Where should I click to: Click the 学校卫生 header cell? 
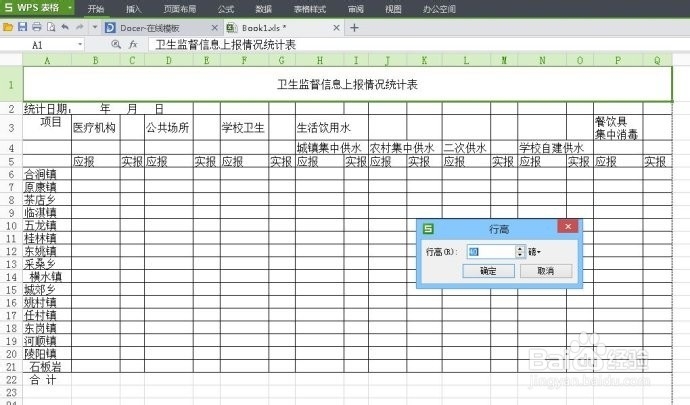pos(244,128)
